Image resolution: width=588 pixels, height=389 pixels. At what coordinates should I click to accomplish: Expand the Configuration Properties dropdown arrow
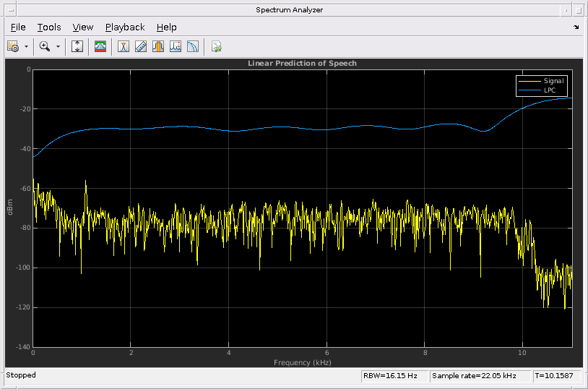click(27, 46)
